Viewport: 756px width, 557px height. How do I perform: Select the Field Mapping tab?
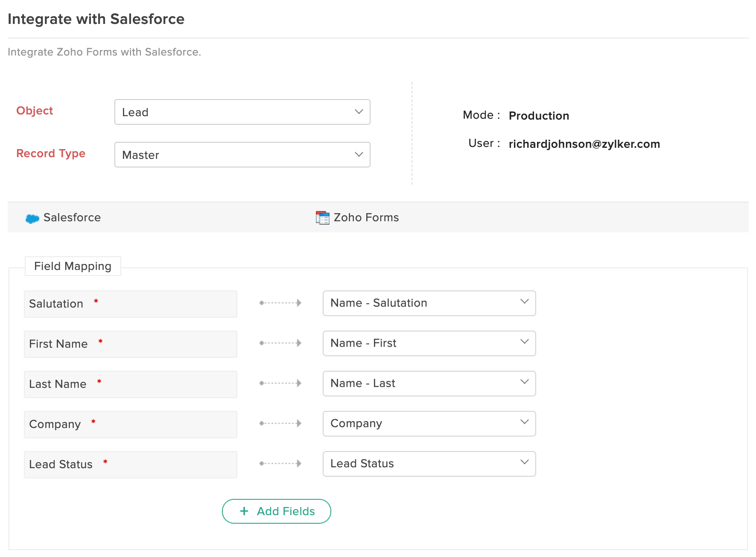click(73, 266)
